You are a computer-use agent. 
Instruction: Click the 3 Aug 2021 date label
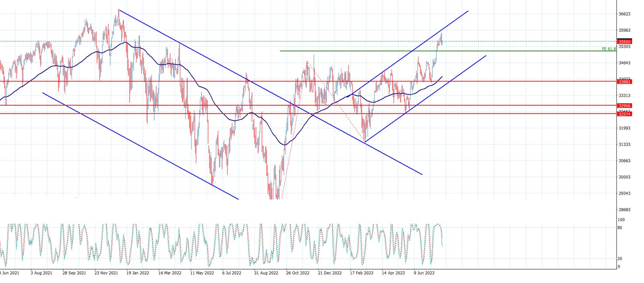(41, 273)
